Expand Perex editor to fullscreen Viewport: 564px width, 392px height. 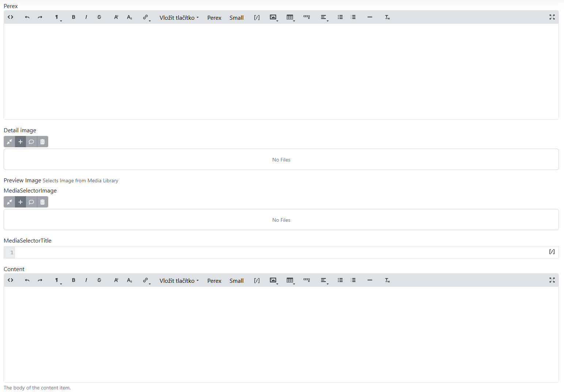552,17
